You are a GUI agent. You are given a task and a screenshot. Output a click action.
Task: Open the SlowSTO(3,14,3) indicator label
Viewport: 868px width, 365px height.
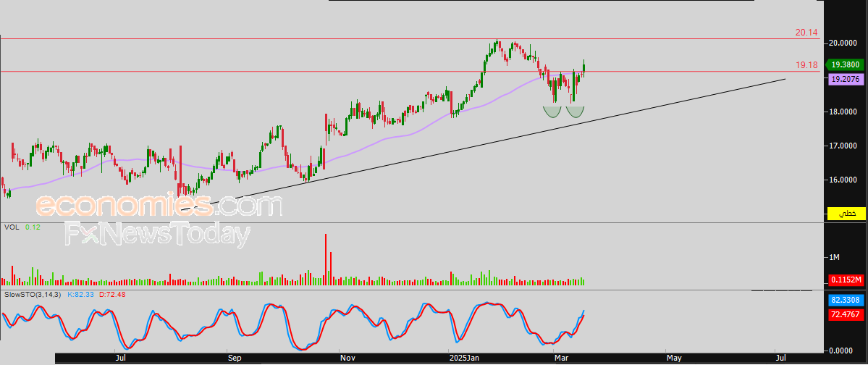32,294
